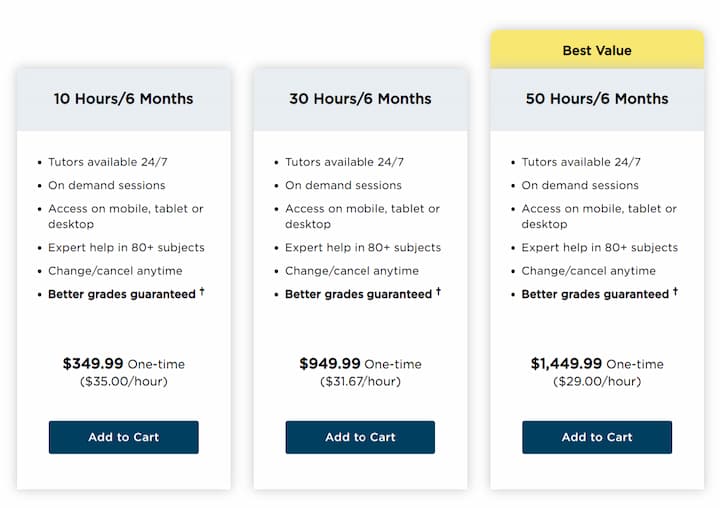Click Better grades guaranteed in 50 Hours plan

pyautogui.click(x=595, y=294)
